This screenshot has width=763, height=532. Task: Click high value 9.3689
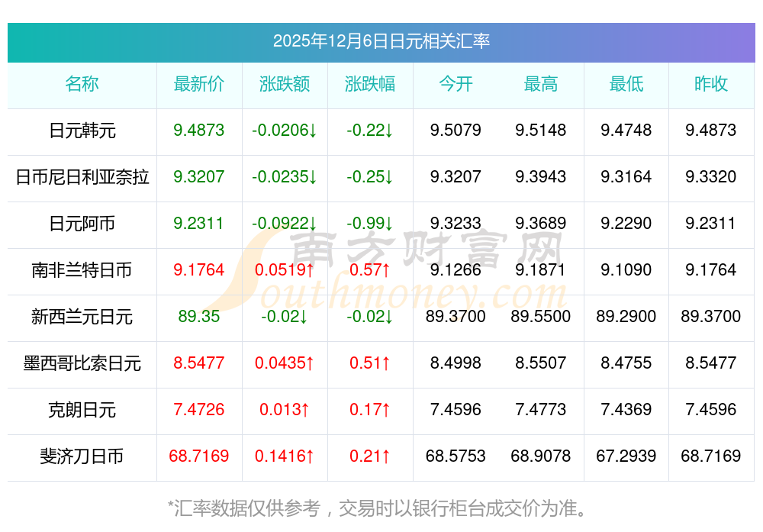click(x=541, y=224)
